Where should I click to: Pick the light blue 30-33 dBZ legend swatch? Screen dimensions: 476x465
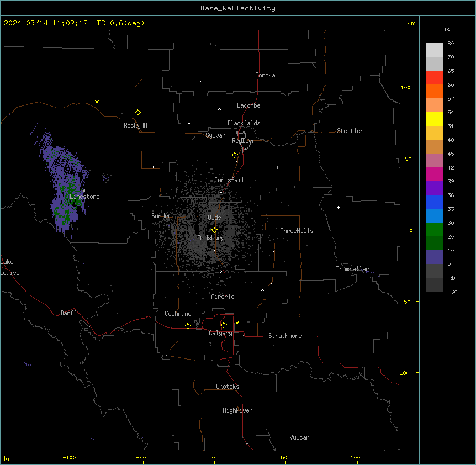pos(434,216)
